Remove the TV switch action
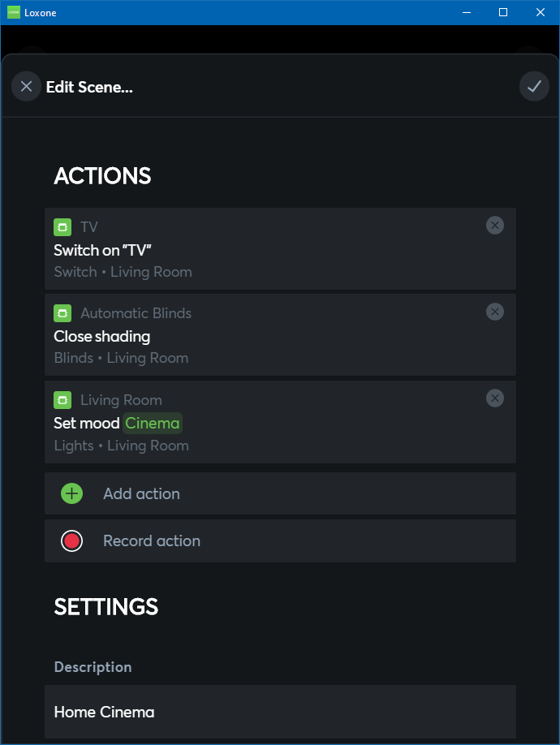 (x=495, y=226)
